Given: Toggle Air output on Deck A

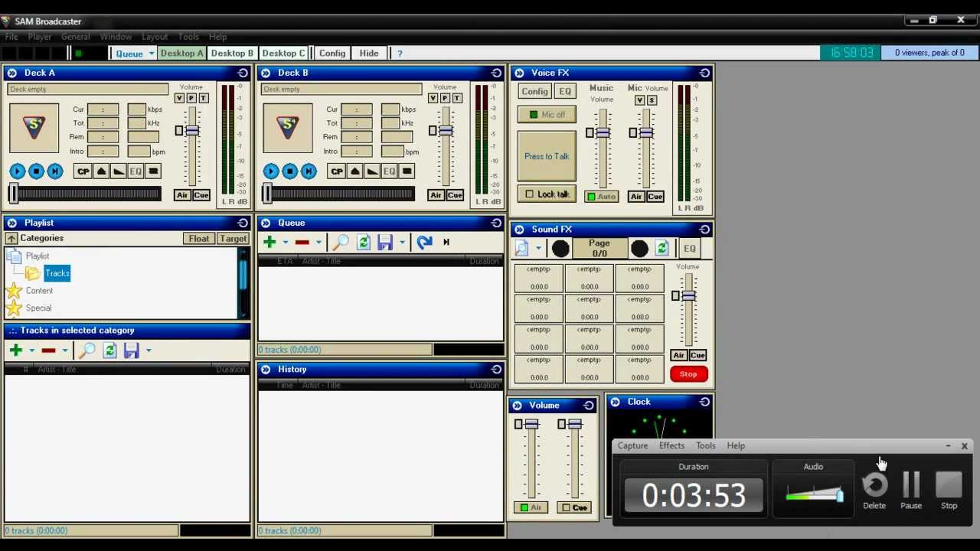Looking at the screenshot, I should click(x=181, y=195).
